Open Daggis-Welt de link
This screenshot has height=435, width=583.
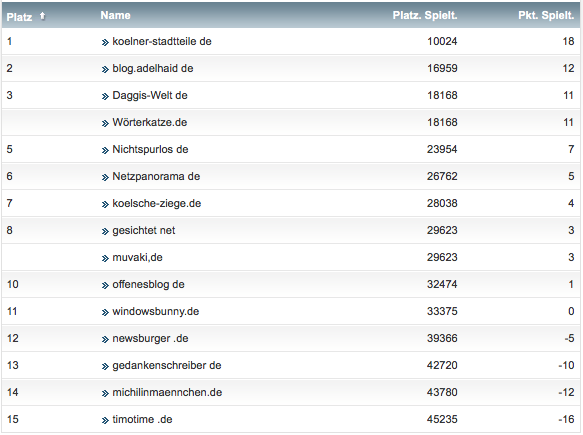[x=150, y=95]
